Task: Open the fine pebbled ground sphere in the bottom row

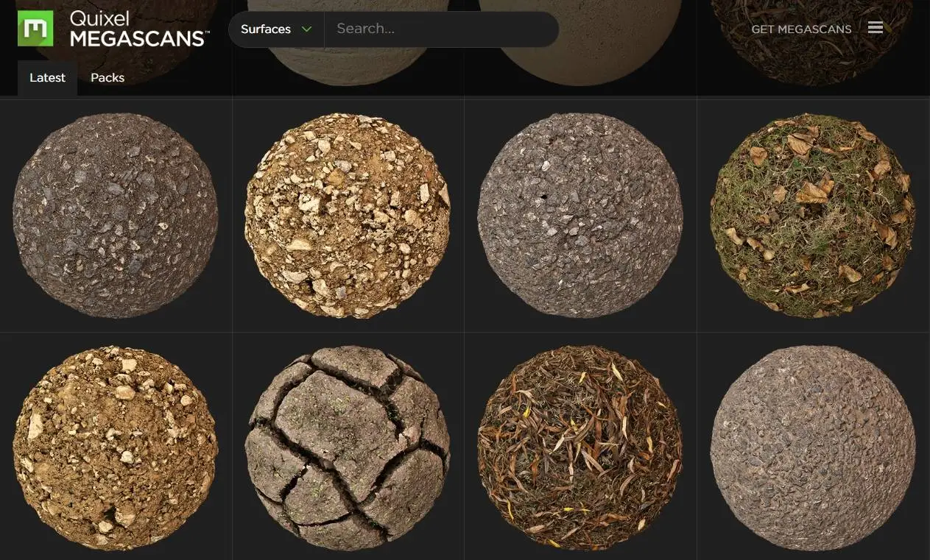Action: [x=813, y=448]
